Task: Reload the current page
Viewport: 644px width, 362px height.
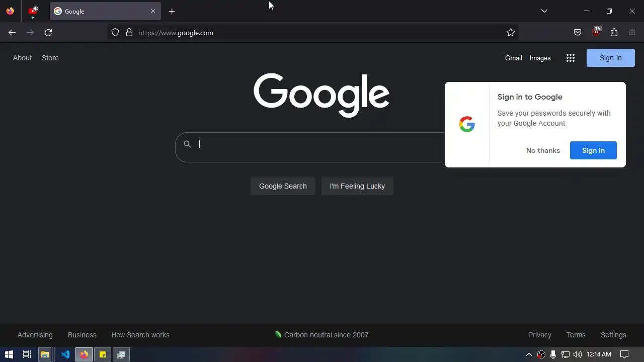Action: point(48,33)
